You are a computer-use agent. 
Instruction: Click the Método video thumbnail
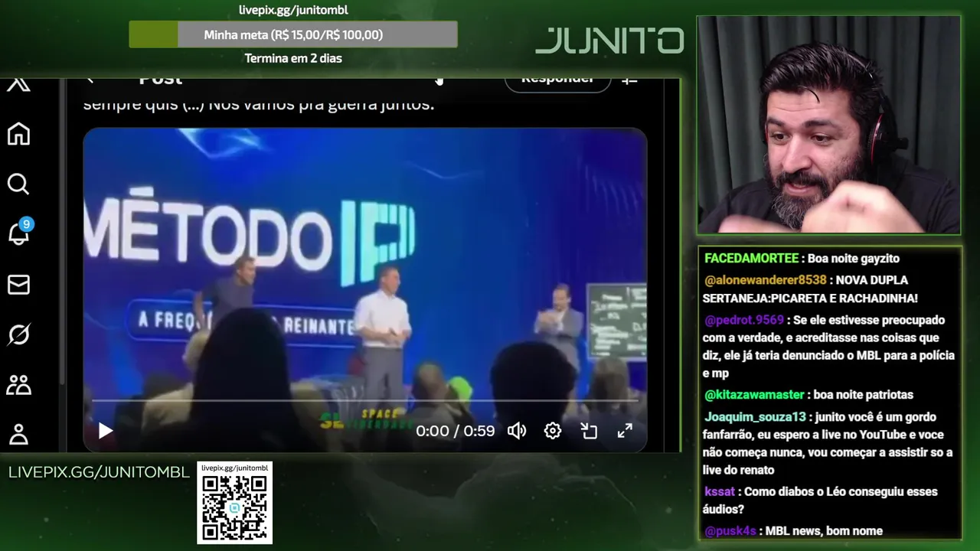(x=365, y=290)
